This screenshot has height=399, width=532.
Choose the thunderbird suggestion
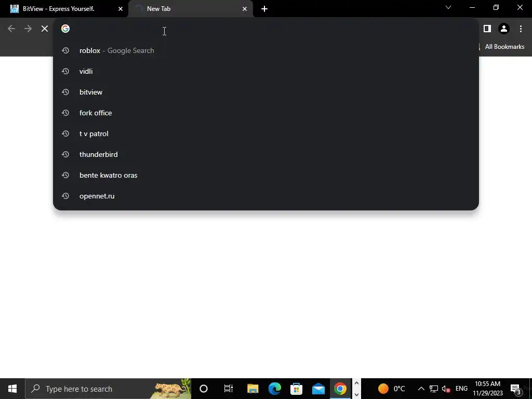[x=266, y=154]
